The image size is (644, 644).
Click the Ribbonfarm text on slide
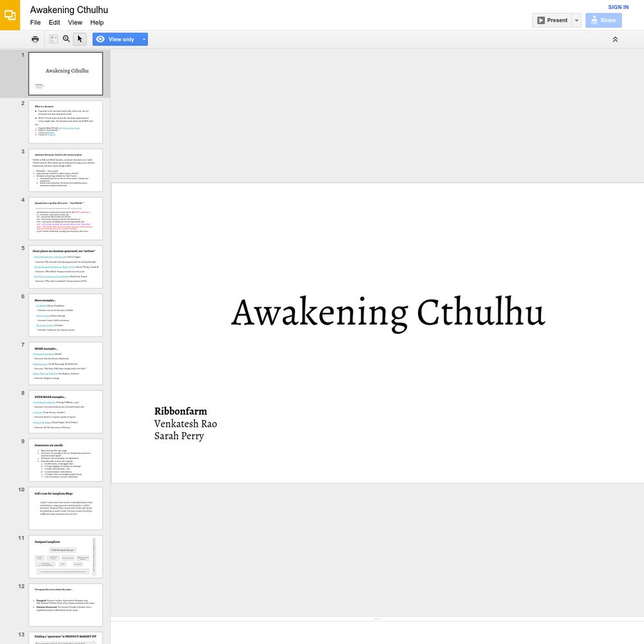click(181, 411)
